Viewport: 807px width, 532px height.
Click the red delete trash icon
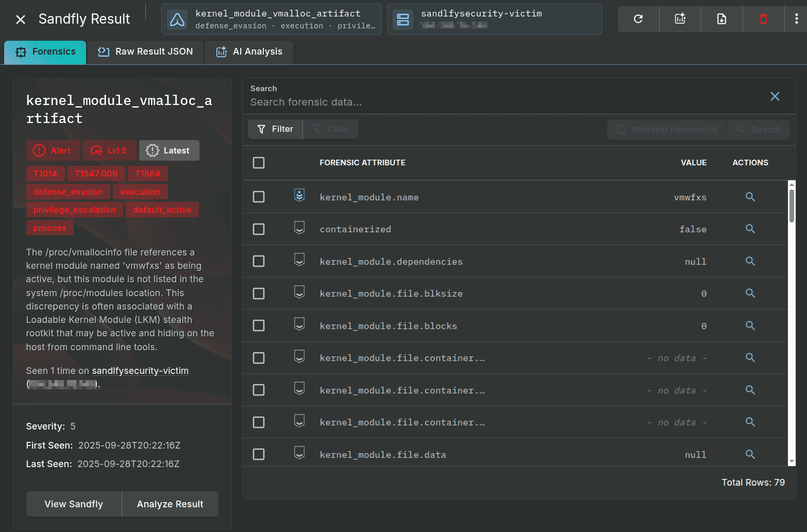pyautogui.click(x=763, y=19)
